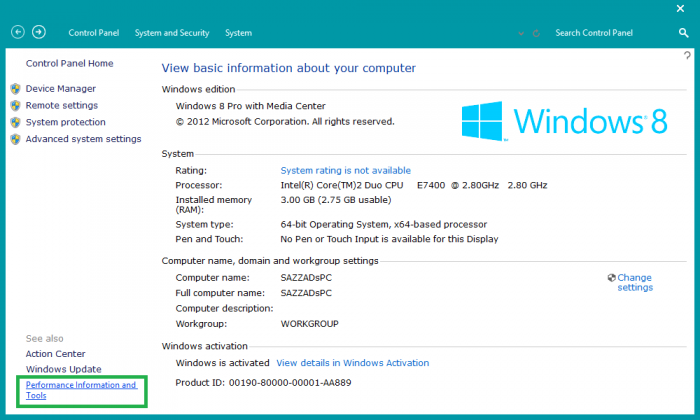Screen dimensions: 700x420
Task: Navigate to System and Security breadcrumb
Action: (x=172, y=33)
